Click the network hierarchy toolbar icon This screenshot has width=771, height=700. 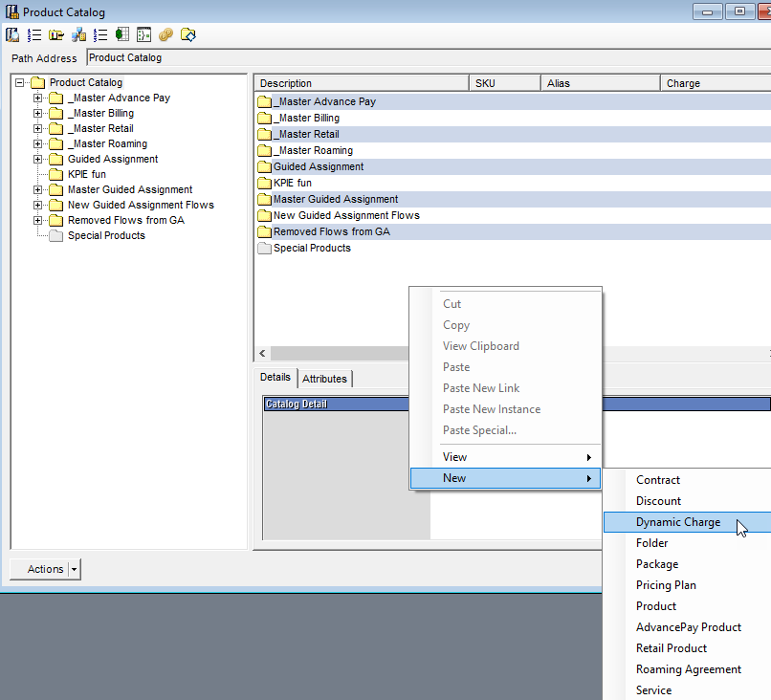point(78,34)
